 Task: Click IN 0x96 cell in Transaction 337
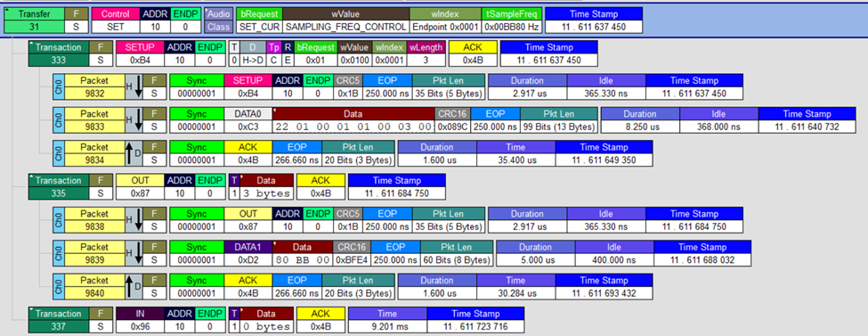(140, 320)
